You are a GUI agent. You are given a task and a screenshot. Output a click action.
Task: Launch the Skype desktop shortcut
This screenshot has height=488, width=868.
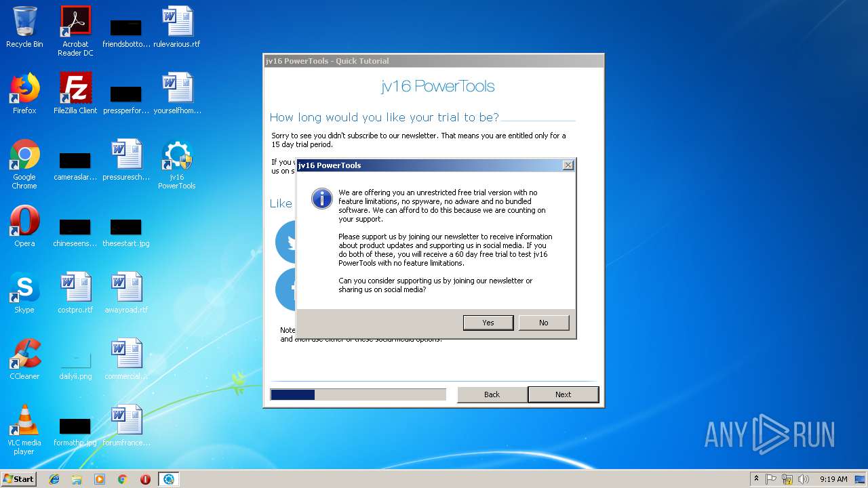click(24, 293)
